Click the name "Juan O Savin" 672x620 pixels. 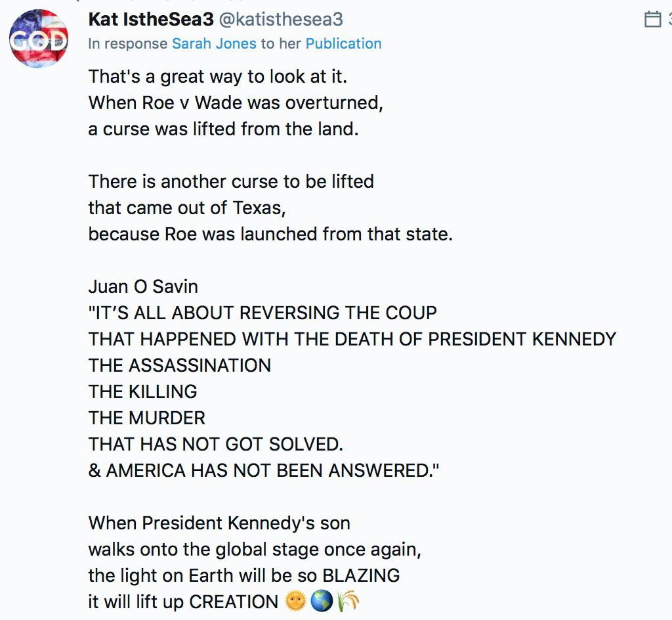143,287
